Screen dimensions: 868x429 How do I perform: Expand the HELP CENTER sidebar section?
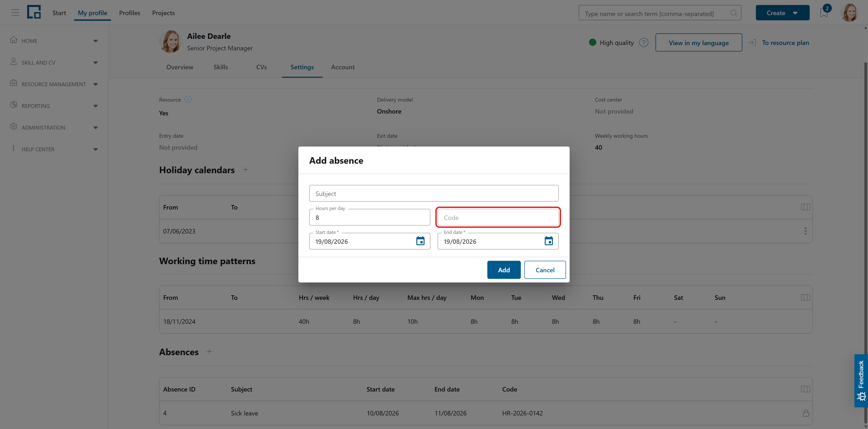(54, 149)
